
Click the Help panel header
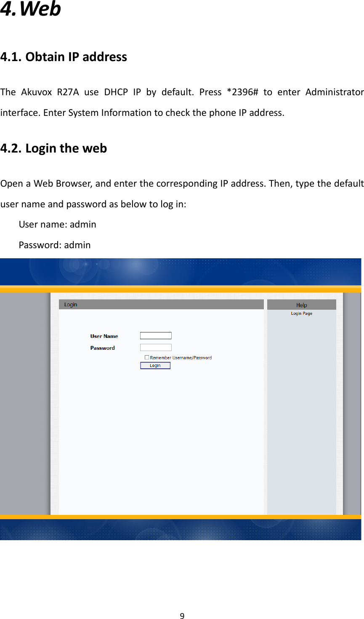301,305
